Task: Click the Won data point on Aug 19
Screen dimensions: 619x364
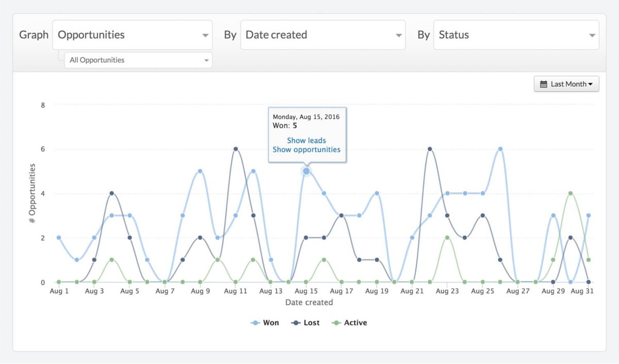Action: point(377,193)
